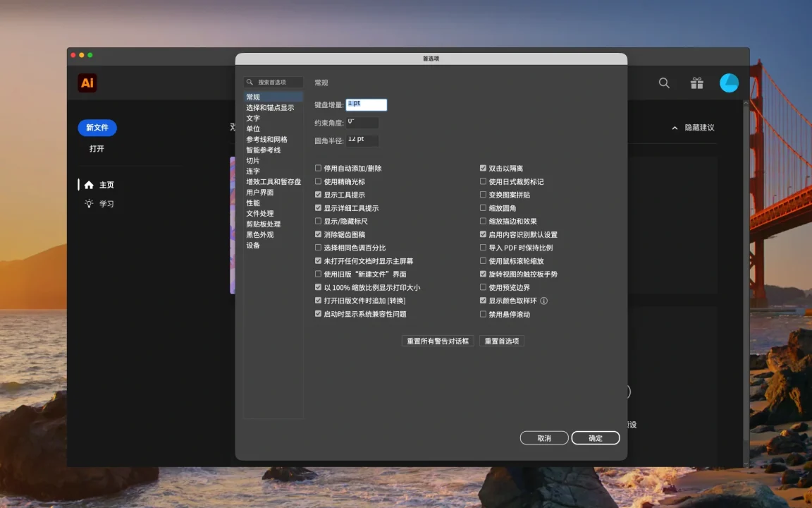Uncheck the 双击以隔离 checkbox
The height and width of the screenshot is (508, 812).
point(483,168)
